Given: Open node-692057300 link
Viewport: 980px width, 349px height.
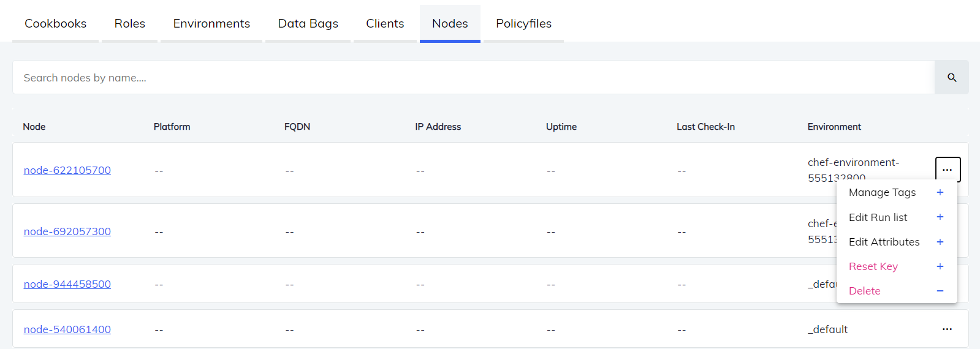Looking at the screenshot, I should click(67, 231).
